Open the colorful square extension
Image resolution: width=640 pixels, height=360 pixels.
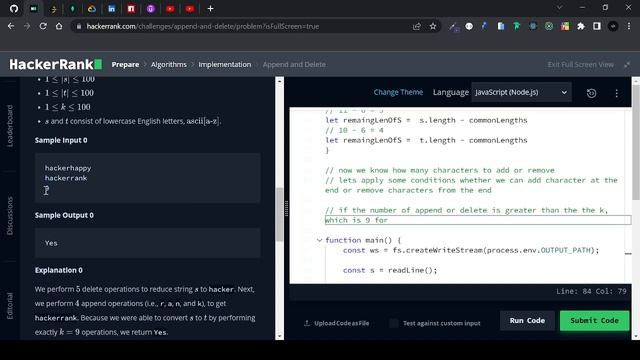[x=565, y=26]
